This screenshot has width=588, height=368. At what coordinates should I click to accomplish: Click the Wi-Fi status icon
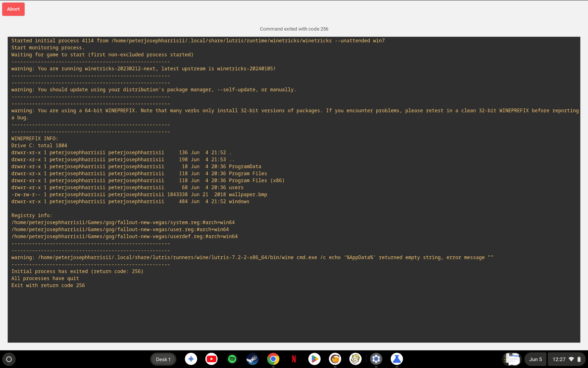tap(571, 359)
